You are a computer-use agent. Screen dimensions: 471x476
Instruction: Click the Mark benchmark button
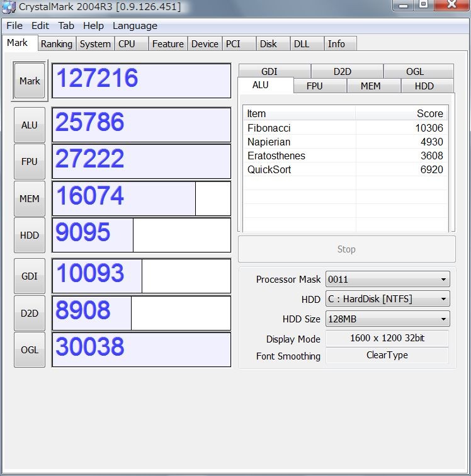(30, 81)
